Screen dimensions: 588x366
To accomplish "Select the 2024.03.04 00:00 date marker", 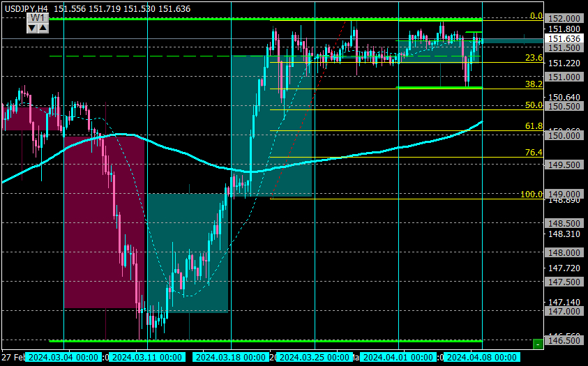I will (x=63, y=357).
